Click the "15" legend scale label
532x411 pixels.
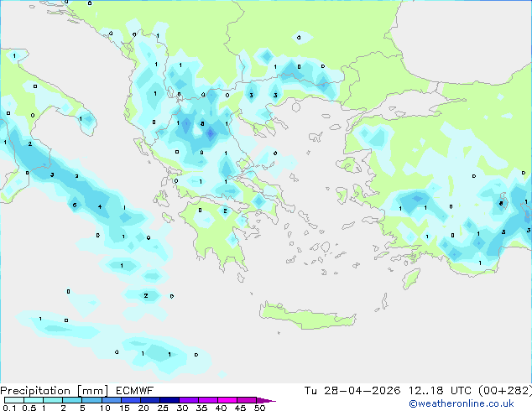124,408
